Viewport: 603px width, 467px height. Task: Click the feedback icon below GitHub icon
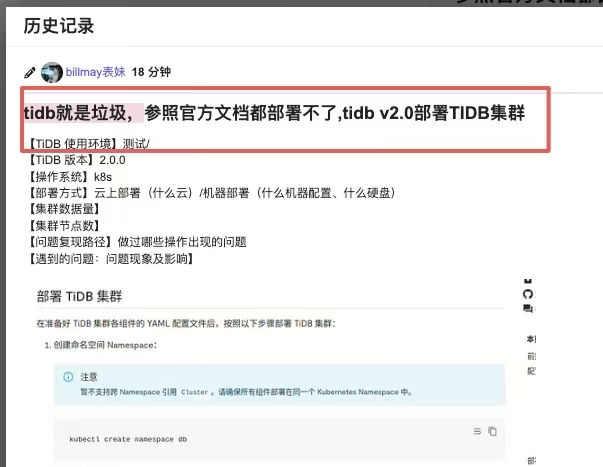pyautogui.click(x=528, y=311)
